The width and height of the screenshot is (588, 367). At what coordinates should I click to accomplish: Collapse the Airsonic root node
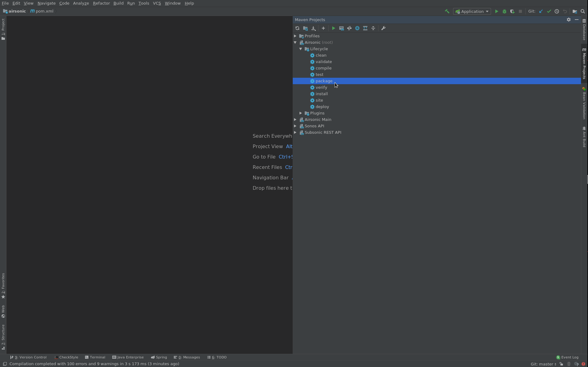[x=295, y=42]
